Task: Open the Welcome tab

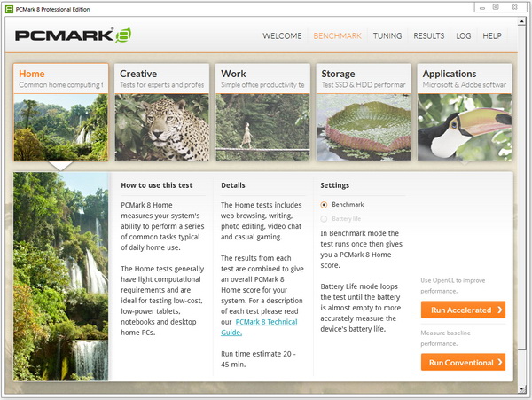Action: coord(282,36)
